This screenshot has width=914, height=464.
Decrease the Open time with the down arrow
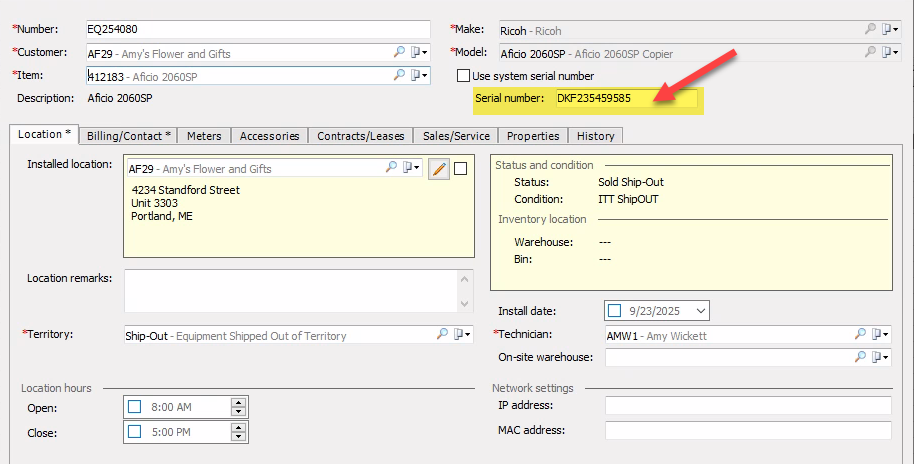coord(238,412)
